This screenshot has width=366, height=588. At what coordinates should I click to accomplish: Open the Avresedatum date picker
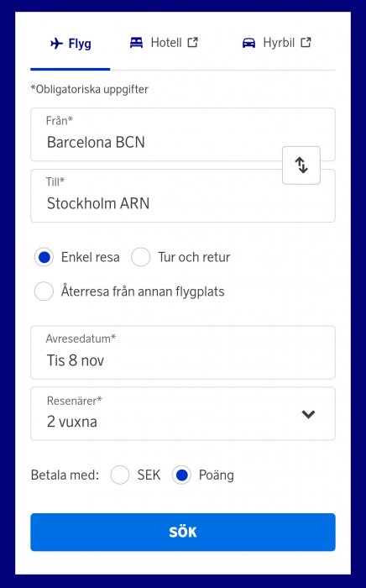[x=183, y=353]
